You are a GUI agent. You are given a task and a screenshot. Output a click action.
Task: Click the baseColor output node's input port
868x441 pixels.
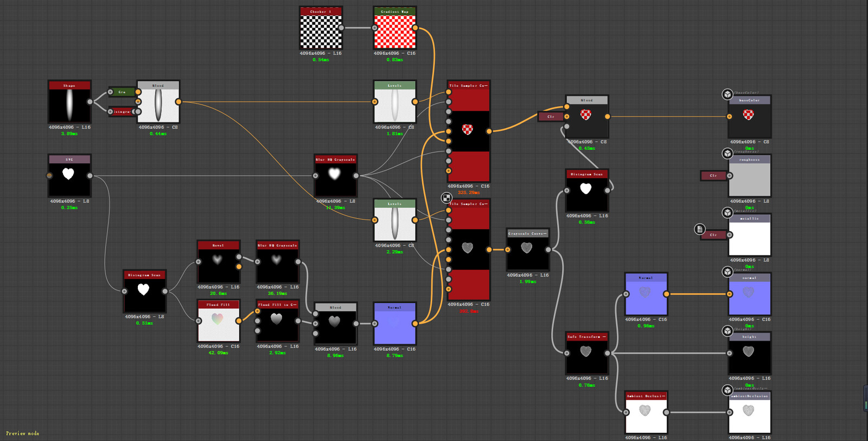click(730, 117)
